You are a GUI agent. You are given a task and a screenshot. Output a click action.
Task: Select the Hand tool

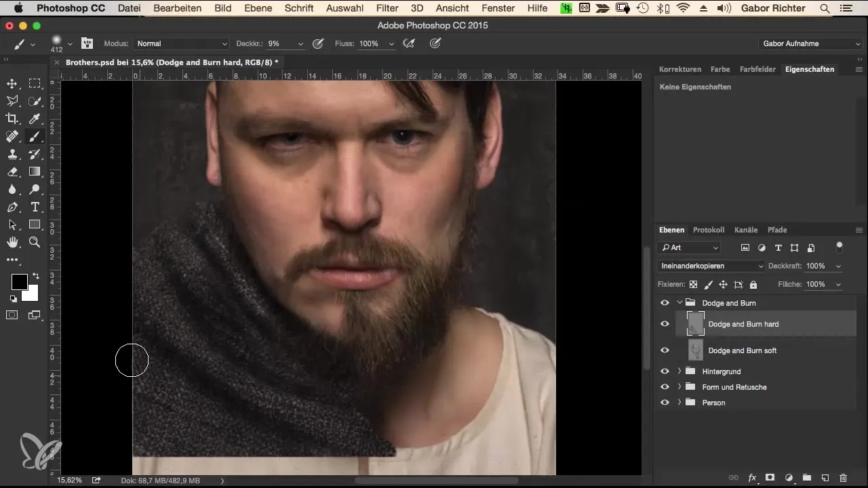[12, 242]
